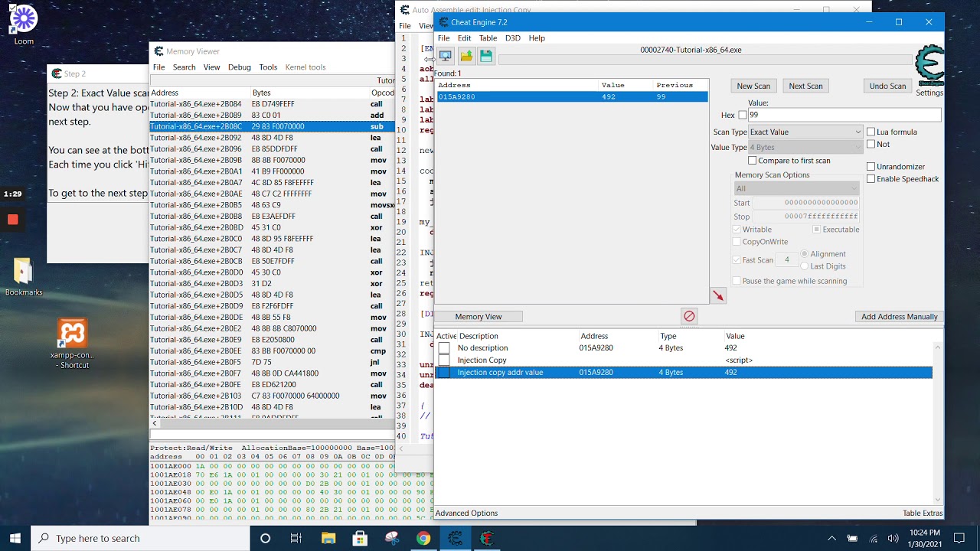The image size is (980, 551).
Task: Stop the Loom recording red button
Action: coord(12,220)
